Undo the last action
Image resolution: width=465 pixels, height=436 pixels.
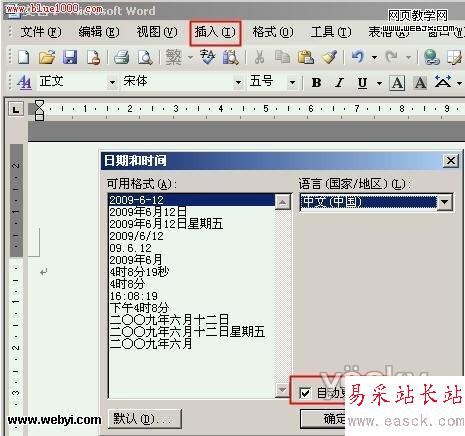pos(358,57)
